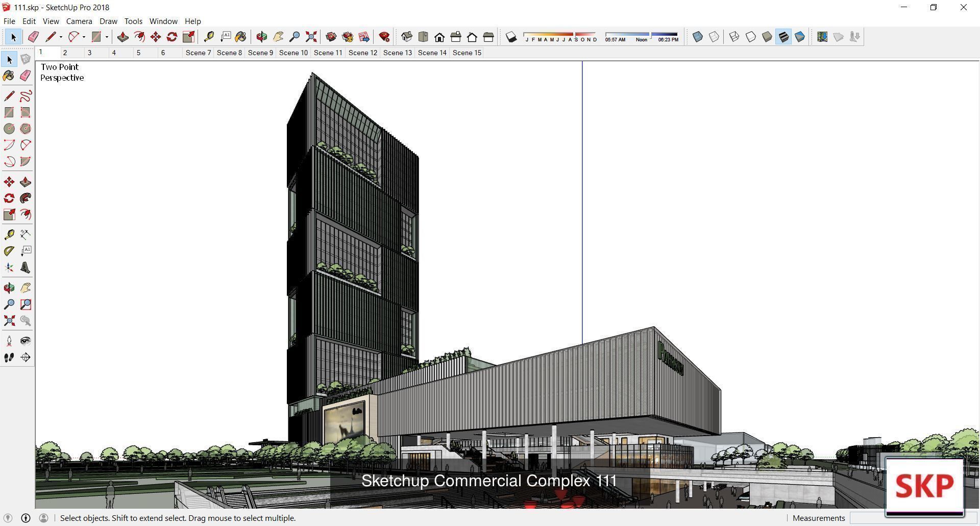Select the Look Around eye tool
The height and width of the screenshot is (526, 980).
(26, 341)
